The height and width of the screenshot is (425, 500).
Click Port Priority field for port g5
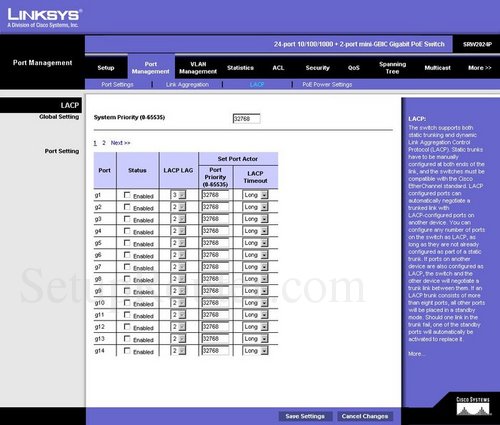point(215,243)
